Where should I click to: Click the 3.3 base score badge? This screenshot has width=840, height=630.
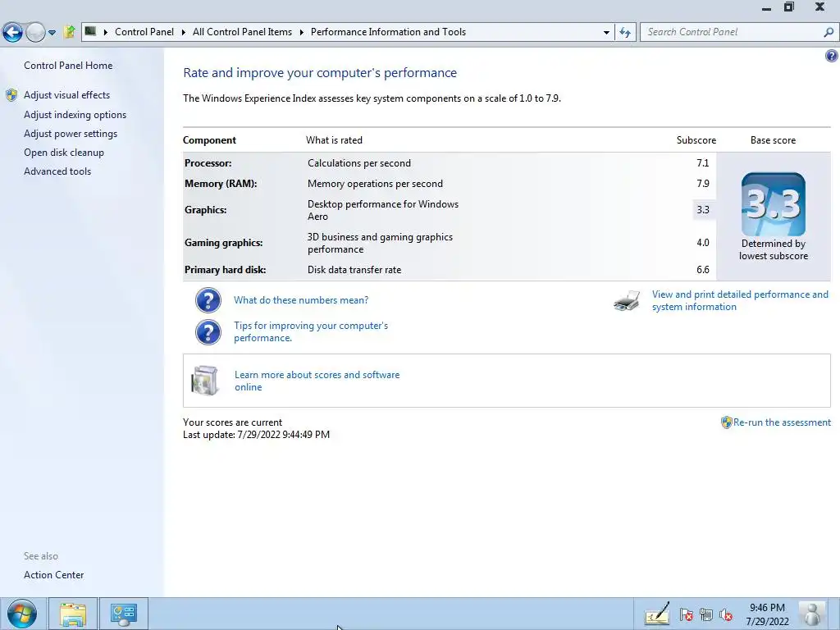click(773, 204)
